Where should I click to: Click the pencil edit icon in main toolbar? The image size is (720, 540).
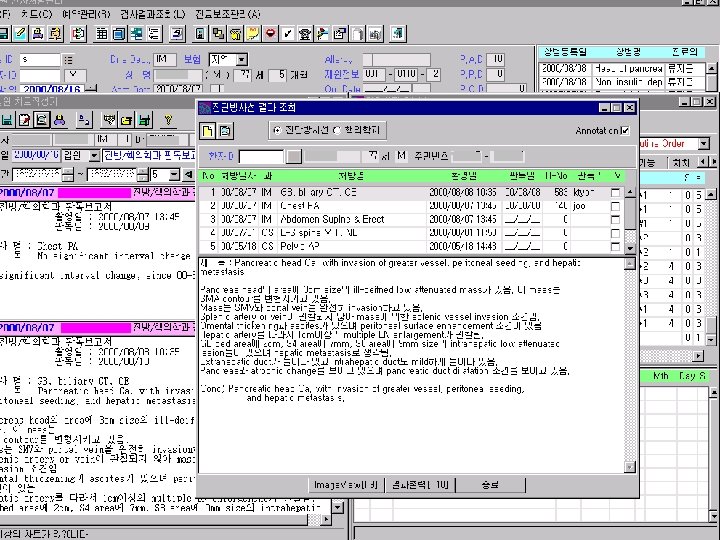(21, 34)
